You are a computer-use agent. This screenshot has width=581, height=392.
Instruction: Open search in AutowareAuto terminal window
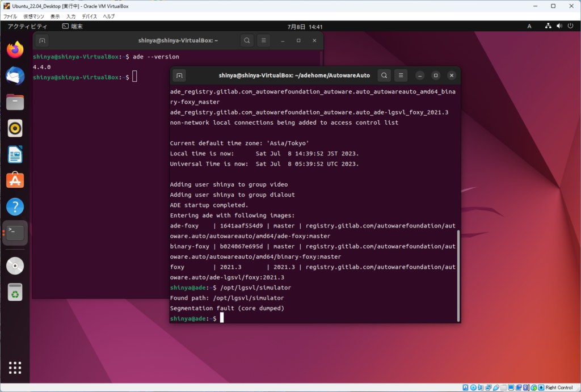pyautogui.click(x=384, y=75)
